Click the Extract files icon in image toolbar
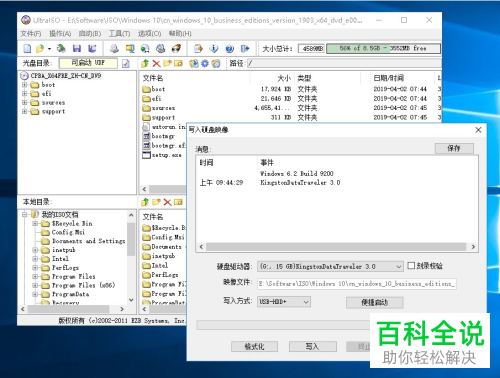This screenshot has height=378, width=500. 194,63
